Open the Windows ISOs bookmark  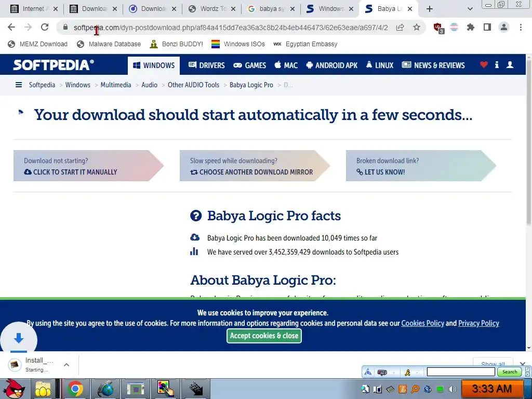tap(238, 44)
